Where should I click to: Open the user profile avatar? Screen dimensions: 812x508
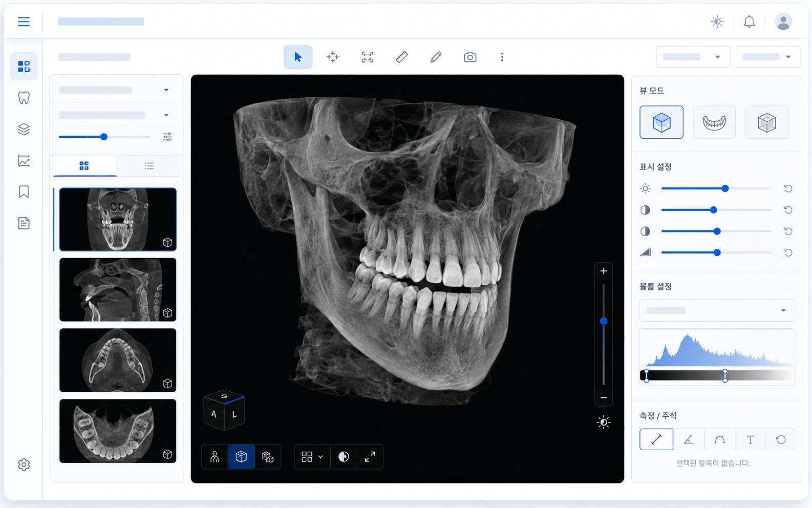click(783, 22)
